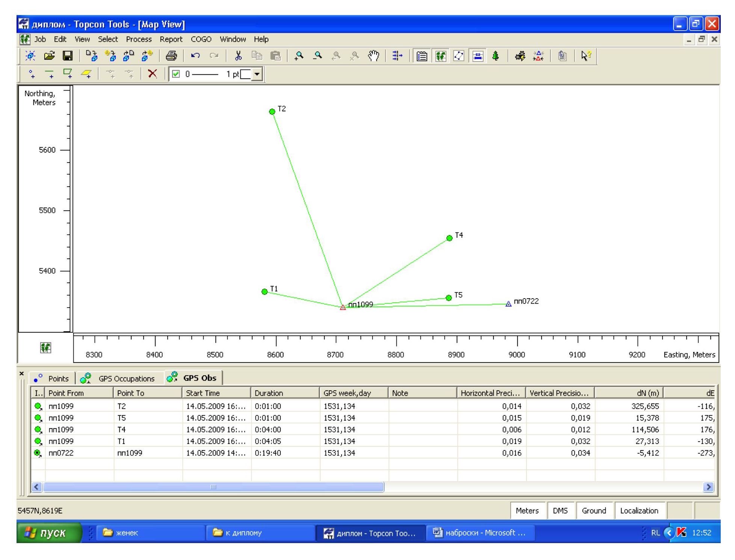Click the Localization status bar button

(x=639, y=511)
